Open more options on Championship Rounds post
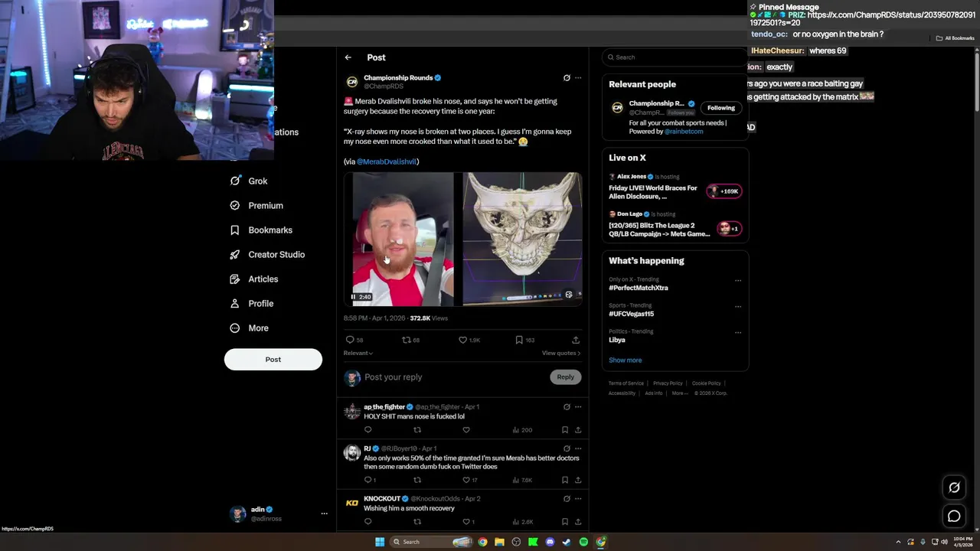Screen dimensions: 980x551 point(578,78)
